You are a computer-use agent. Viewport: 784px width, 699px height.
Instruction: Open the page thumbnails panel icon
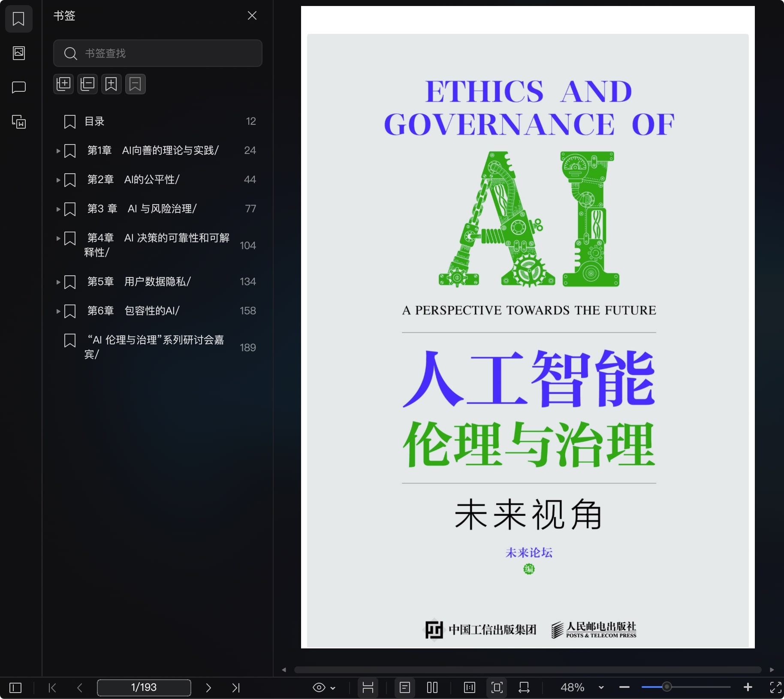(18, 53)
